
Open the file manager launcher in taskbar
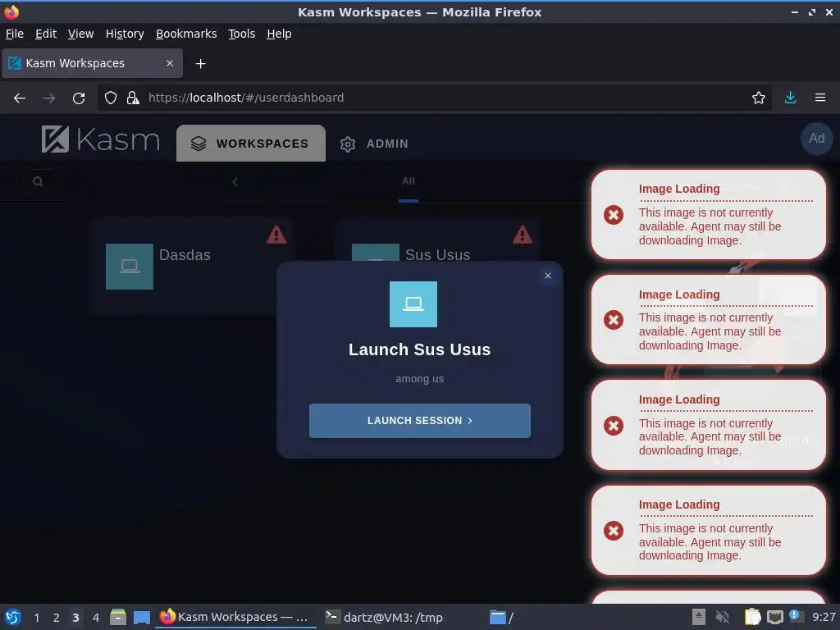118,617
